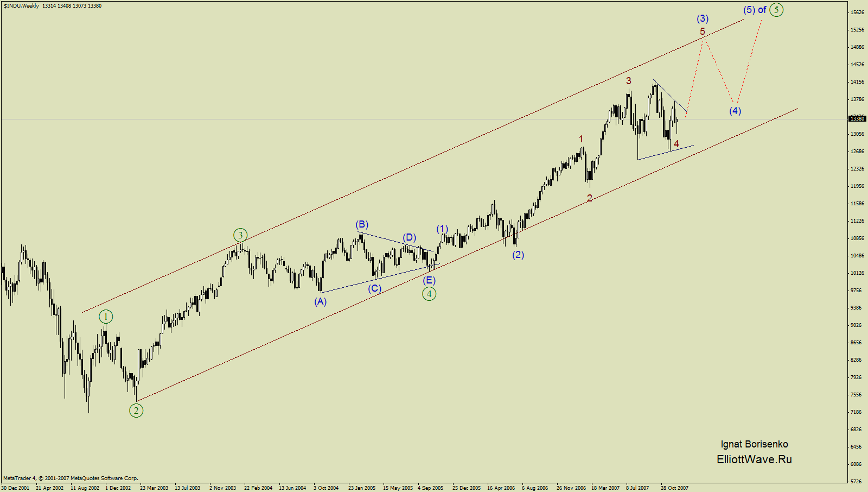Pick the dark red wave 3 label
This screenshot has height=492, width=868.
[x=629, y=81]
